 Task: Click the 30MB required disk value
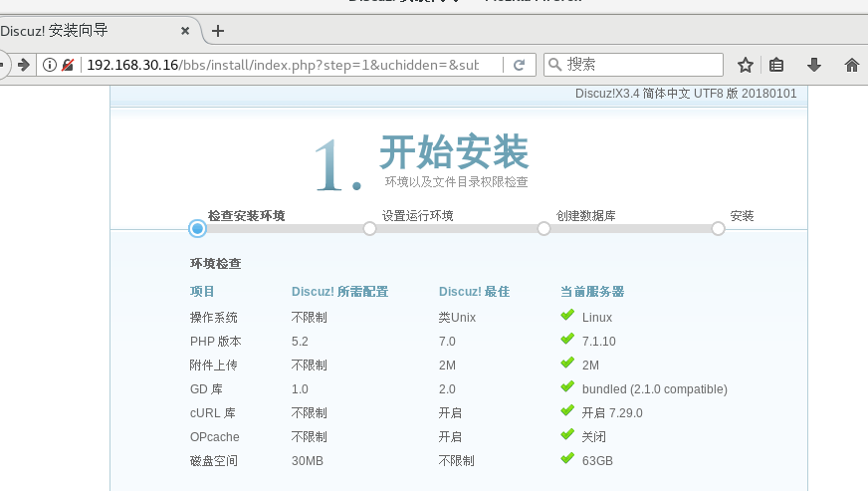(x=308, y=460)
